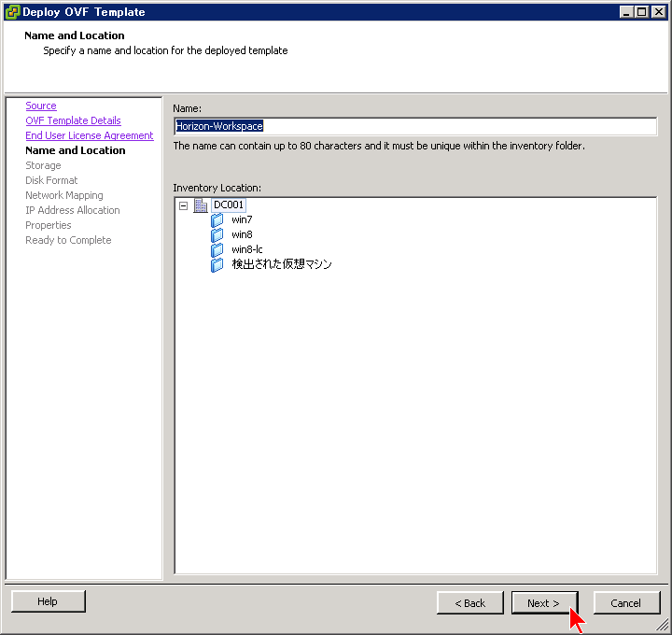Click the Ready to Complete step
Viewport: 672px width, 635px height.
(68, 240)
